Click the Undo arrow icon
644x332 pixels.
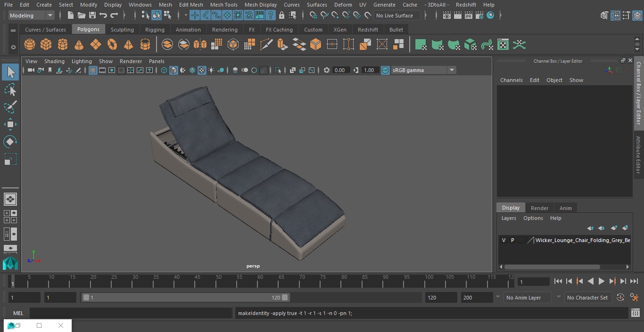coord(103,16)
